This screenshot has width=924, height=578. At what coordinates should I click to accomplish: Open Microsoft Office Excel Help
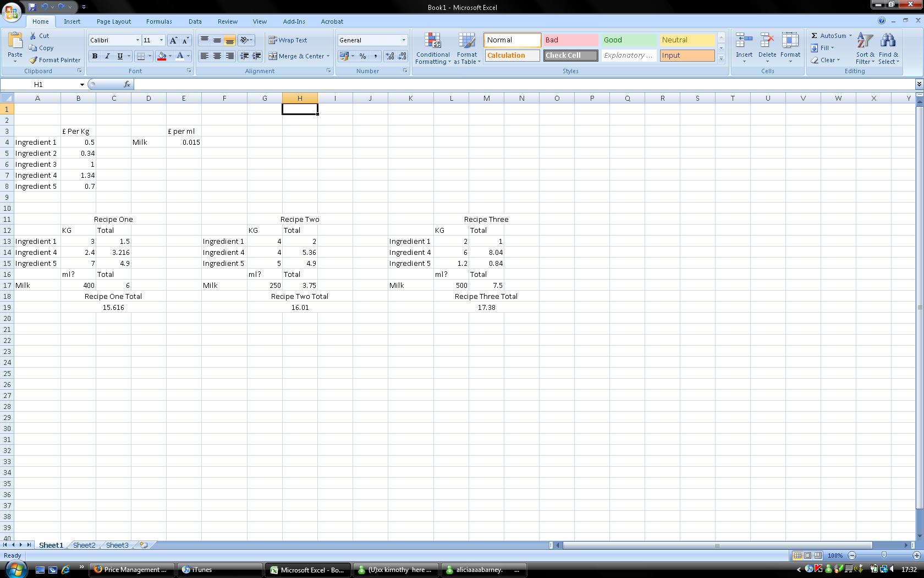(882, 21)
